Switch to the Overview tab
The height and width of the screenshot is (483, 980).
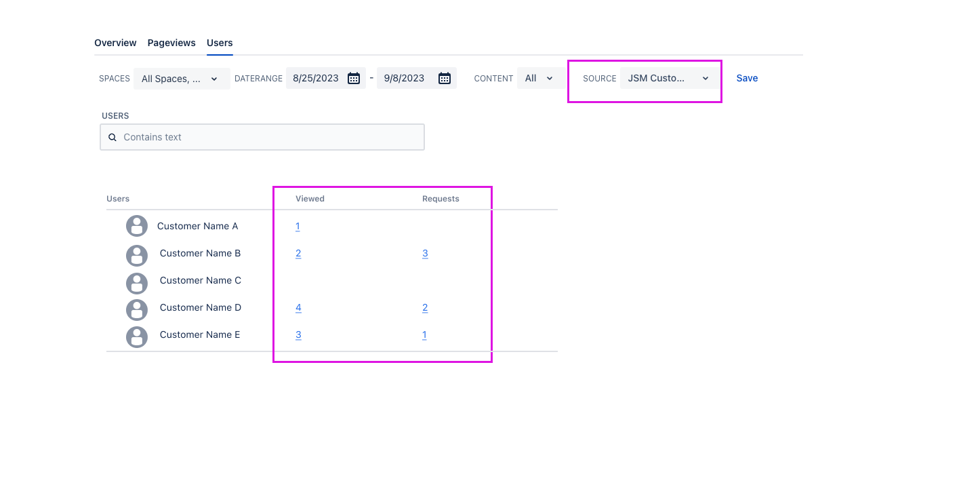[x=115, y=43]
